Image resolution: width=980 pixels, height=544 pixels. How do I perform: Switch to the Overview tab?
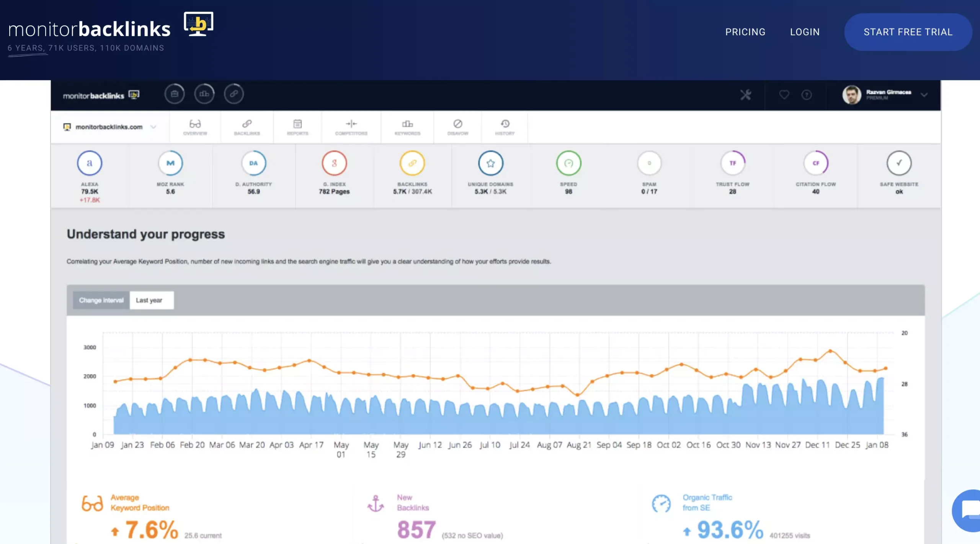click(195, 128)
